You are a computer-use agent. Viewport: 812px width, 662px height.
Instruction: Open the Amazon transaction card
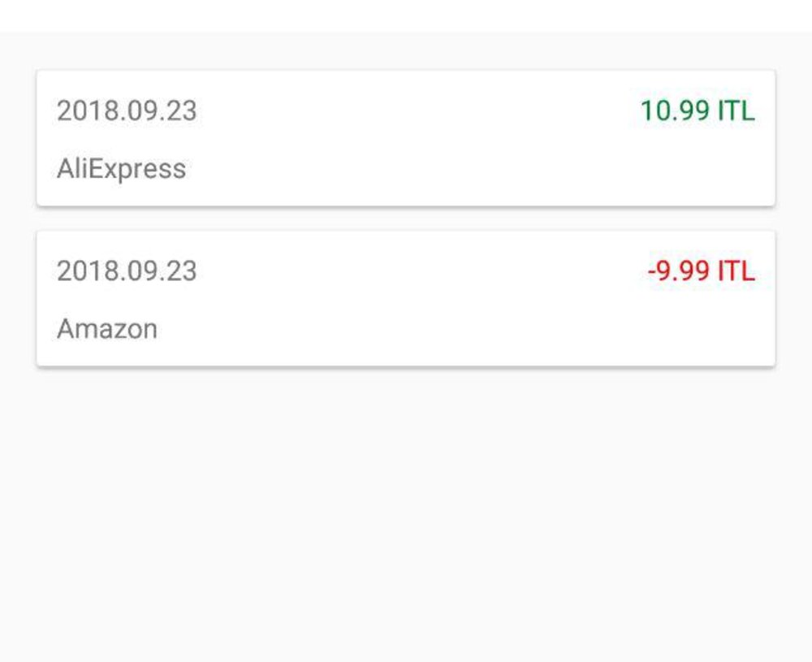(x=406, y=299)
